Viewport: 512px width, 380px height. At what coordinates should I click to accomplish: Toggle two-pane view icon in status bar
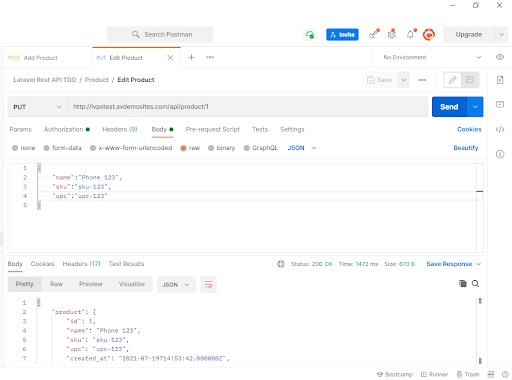(x=490, y=374)
